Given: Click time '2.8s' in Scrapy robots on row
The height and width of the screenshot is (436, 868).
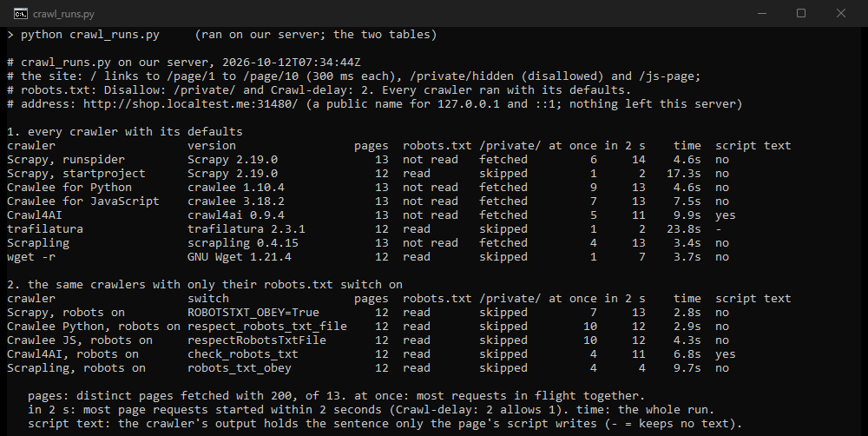Looking at the screenshot, I should coord(687,313).
